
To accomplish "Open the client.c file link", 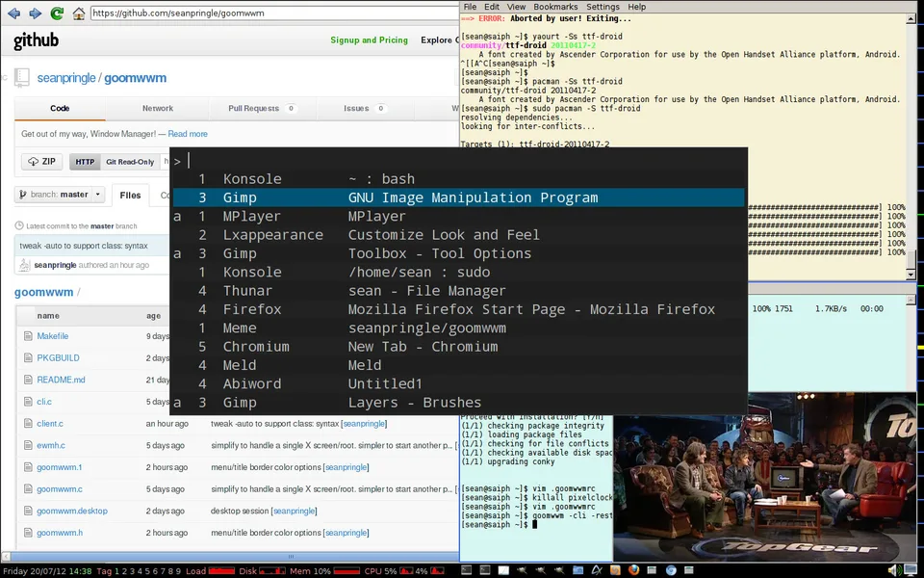I will coord(50,424).
